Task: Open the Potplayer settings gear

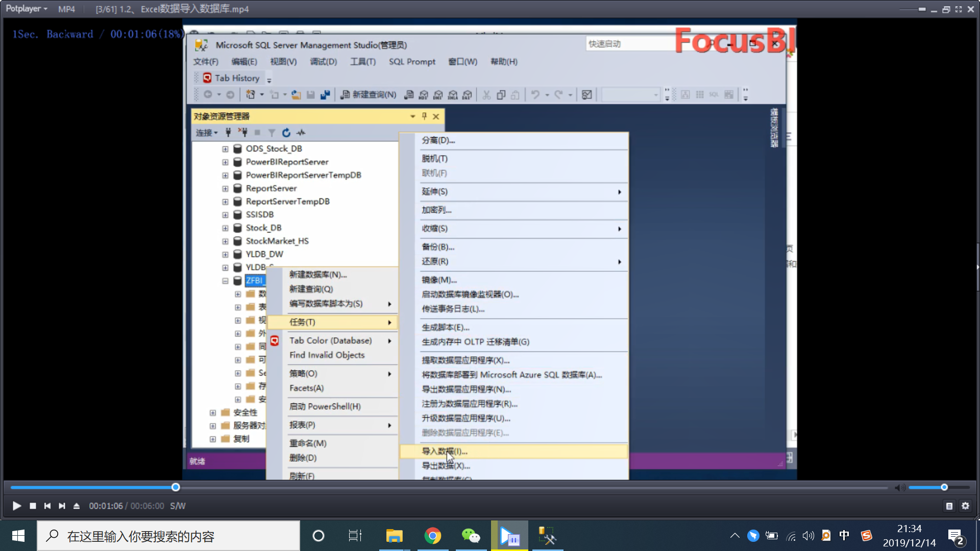Action: click(965, 506)
